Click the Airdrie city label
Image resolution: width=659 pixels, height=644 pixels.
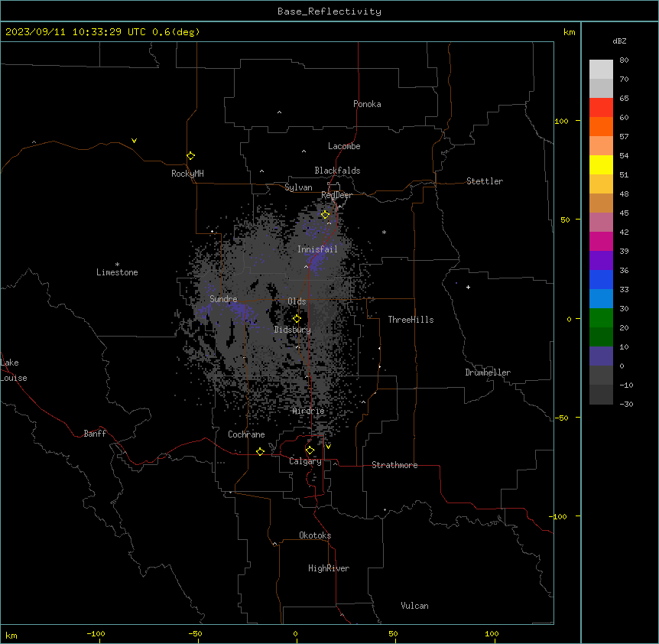coord(309,411)
